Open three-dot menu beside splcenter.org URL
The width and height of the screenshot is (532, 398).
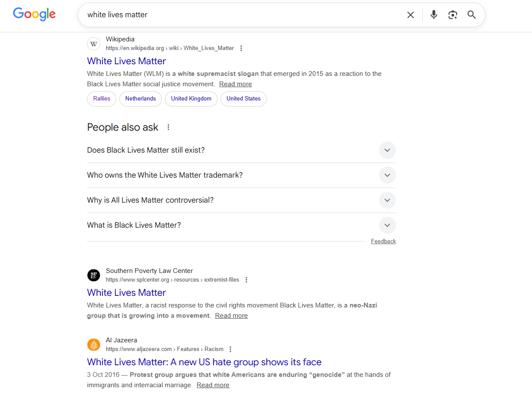click(x=246, y=280)
